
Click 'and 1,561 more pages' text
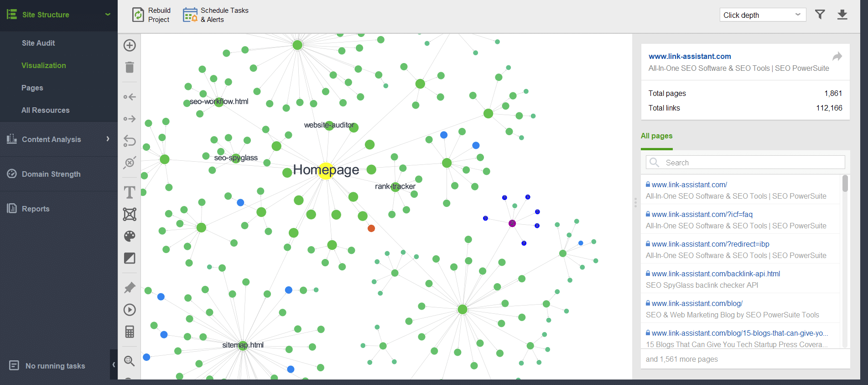(x=681, y=359)
